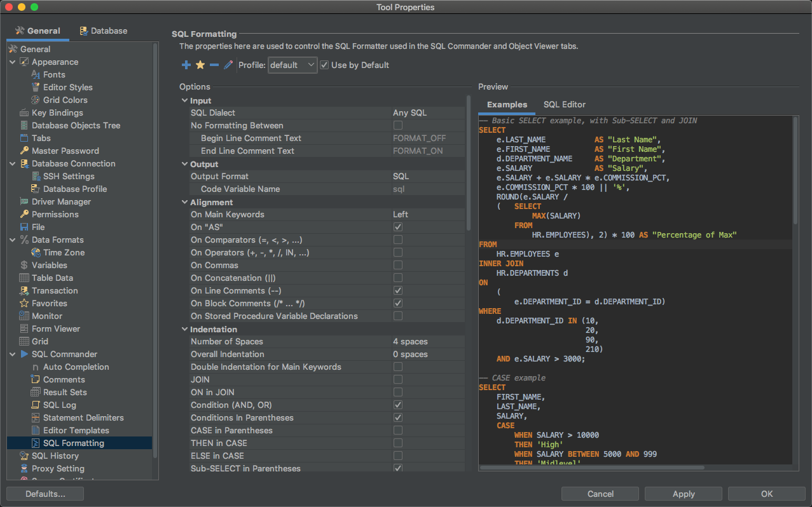Collapse the Alignment options section

tap(184, 202)
